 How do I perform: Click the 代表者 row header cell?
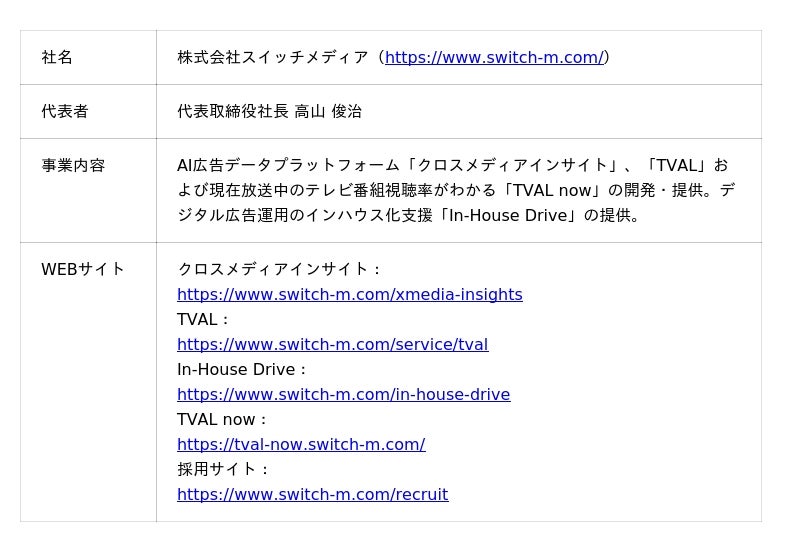point(88,112)
